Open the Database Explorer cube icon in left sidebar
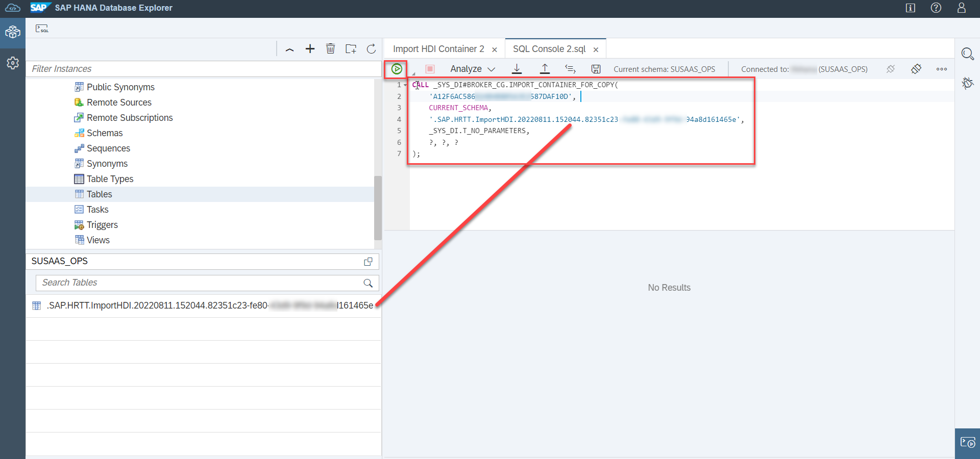This screenshot has width=980, height=459. tap(13, 33)
